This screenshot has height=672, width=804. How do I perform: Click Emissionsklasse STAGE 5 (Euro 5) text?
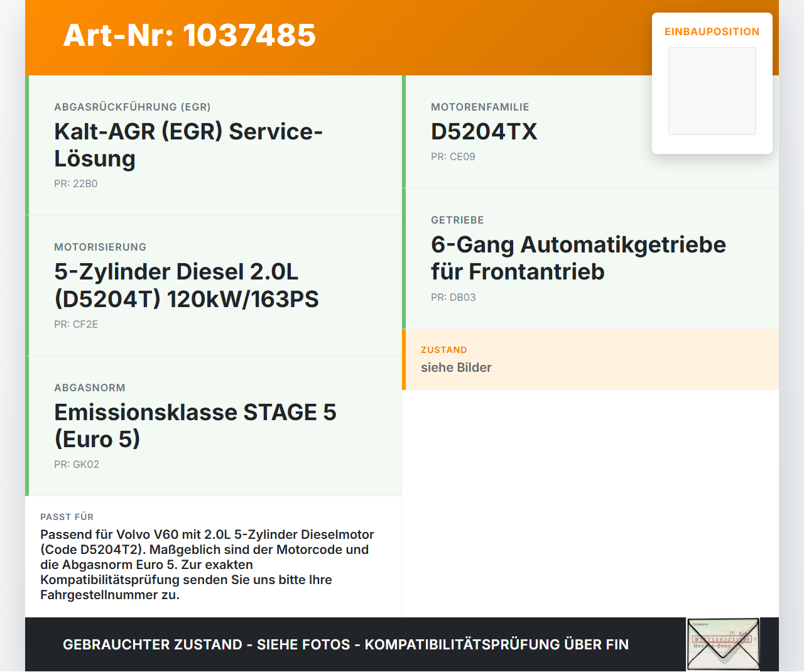click(195, 426)
